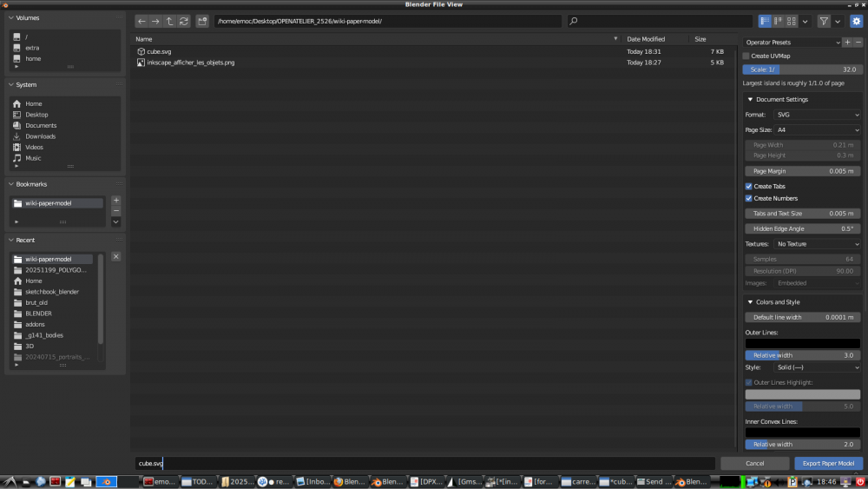
Task: Open the Page Size A4 dropdown
Action: (817, 130)
